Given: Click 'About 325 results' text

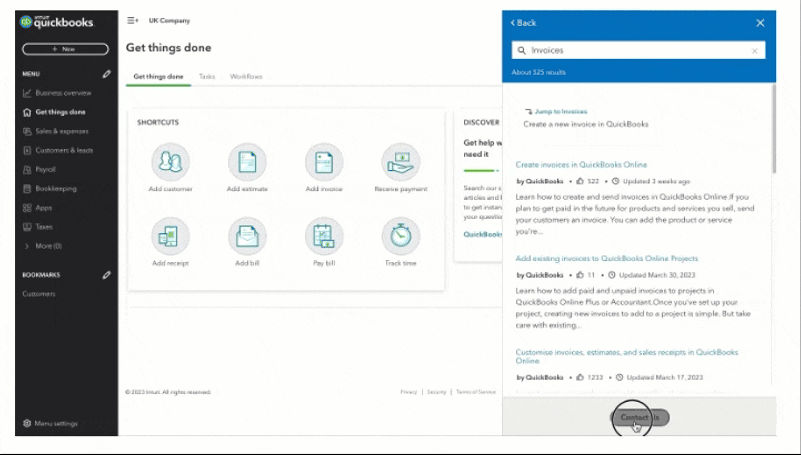Looking at the screenshot, I should (538, 73).
